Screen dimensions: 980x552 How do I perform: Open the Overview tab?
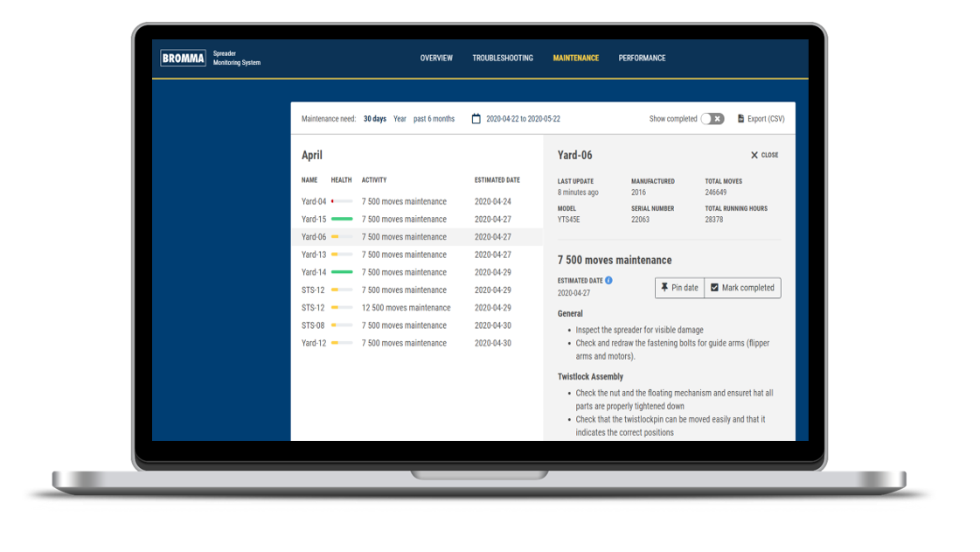436,59
